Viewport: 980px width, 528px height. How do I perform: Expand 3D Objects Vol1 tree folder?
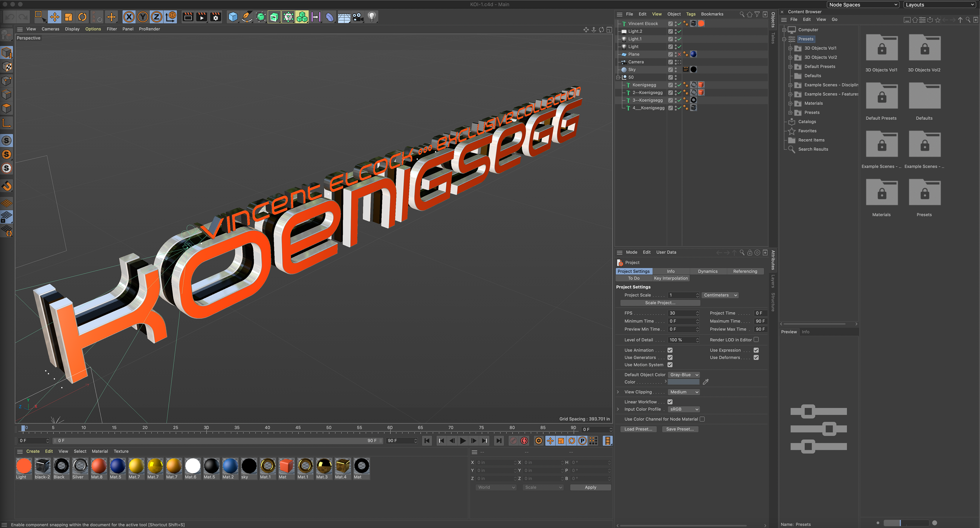coord(790,48)
